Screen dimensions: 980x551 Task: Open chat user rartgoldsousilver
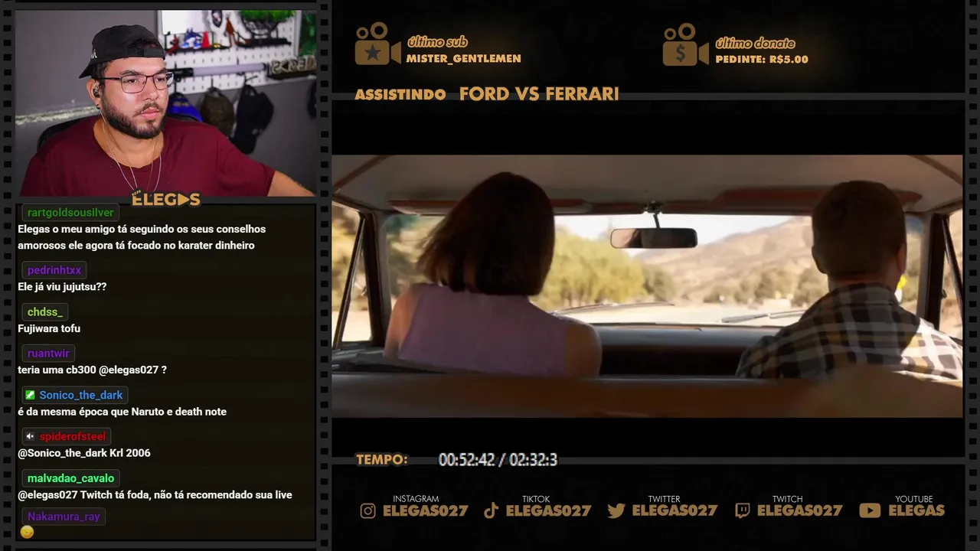pyautogui.click(x=70, y=213)
